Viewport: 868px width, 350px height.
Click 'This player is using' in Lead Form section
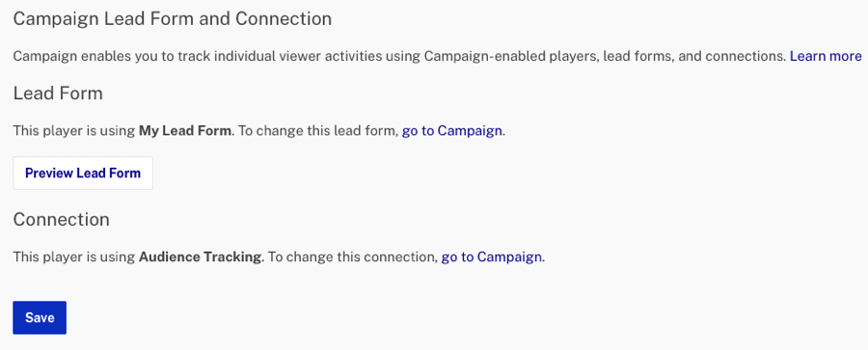74,131
